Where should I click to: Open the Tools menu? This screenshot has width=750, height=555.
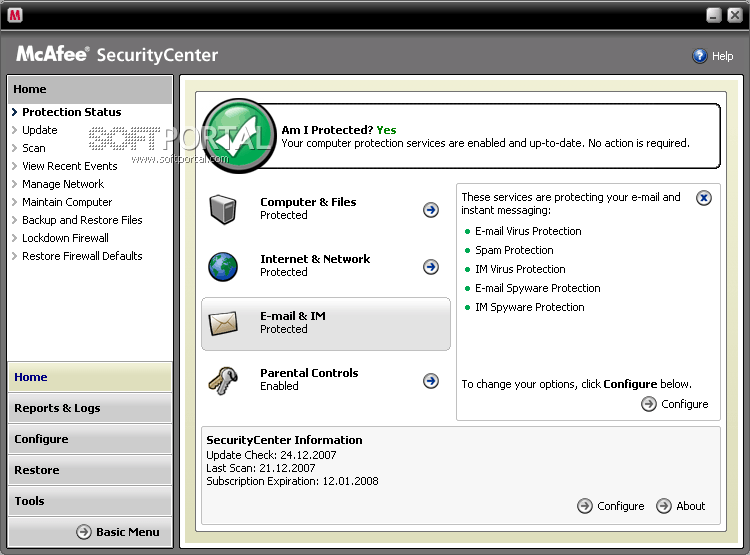coord(90,501)
